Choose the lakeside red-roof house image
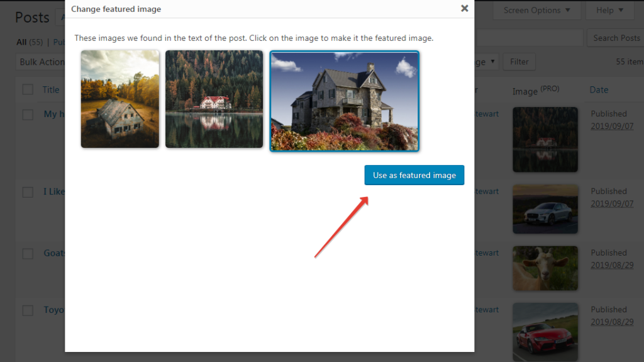Viewport: 644px width, 362px height. click(x=214, y=99)
